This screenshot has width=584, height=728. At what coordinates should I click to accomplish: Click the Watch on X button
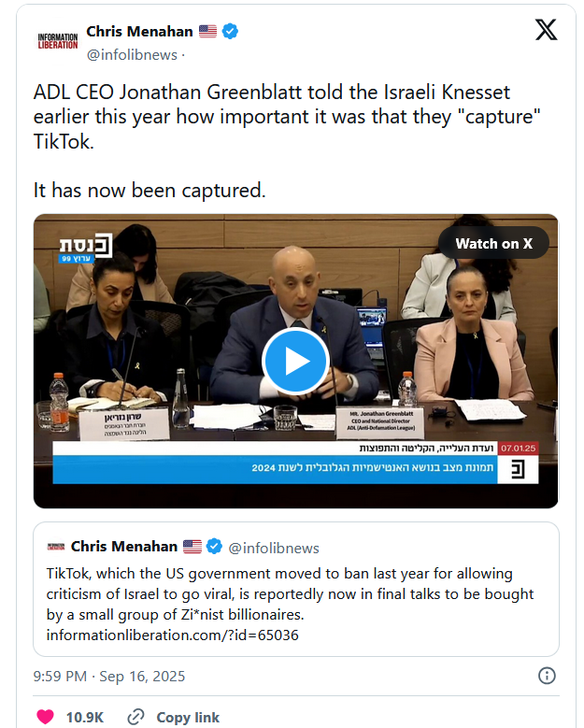coord(493,243)
